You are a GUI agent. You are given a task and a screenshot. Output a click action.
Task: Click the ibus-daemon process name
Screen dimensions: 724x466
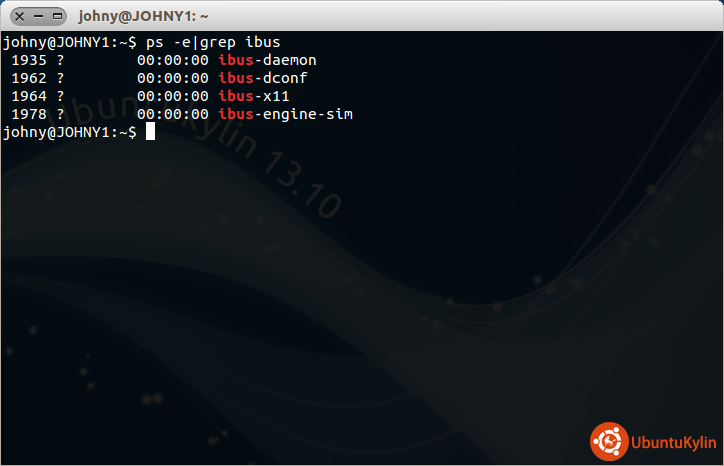pyautogui.click(x=267, y=60)
